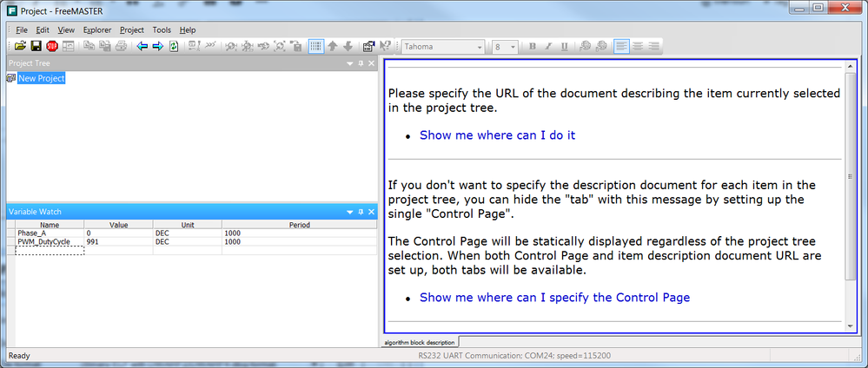Click the second magnifier scope icon in the toolbar
The width and height of the screenshot is (868, 368).
pyautogui.click(x=248, y=47)
